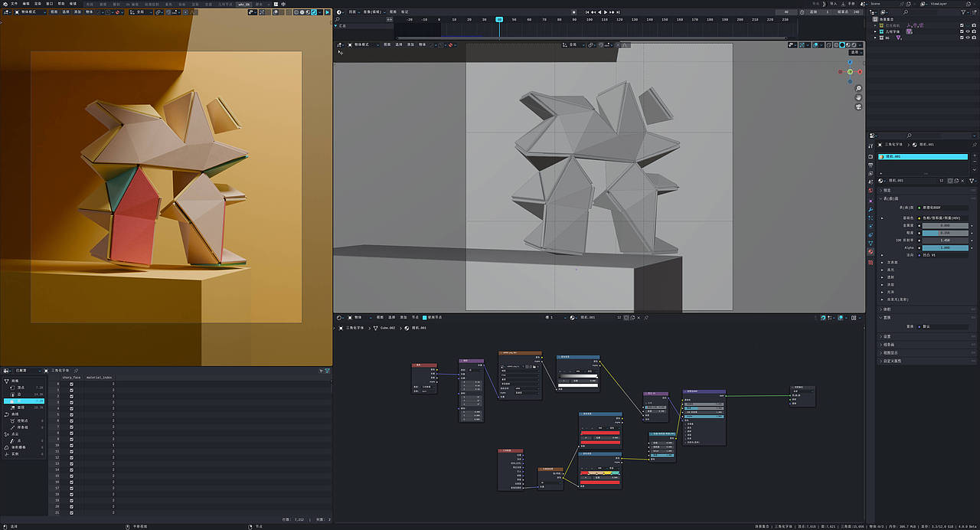
Task: Switch right viewport to material preview shading
Action: click(848, 45)
